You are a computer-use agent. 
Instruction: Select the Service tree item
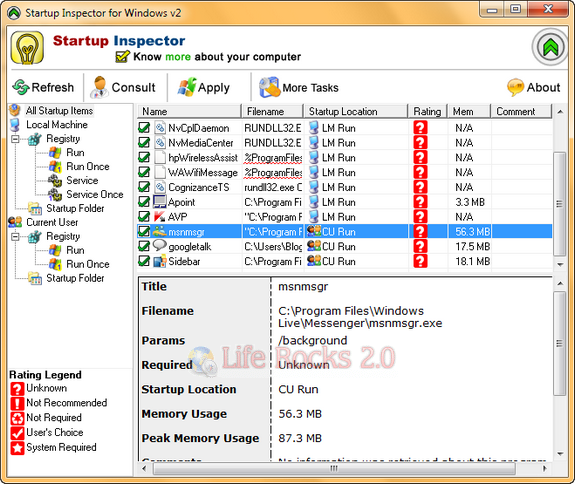tap(82, 180)
